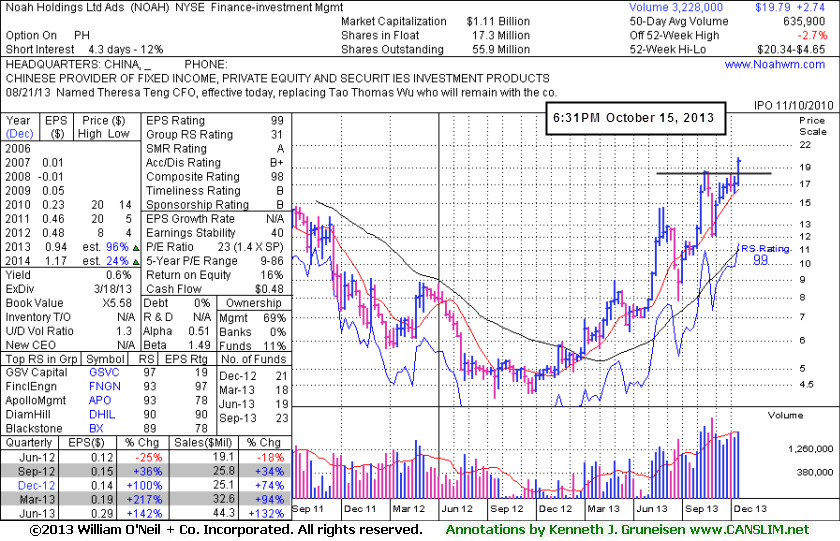Image resolution: width=840 pixels, height=541 pixels.
Task: Click the Mgmt 69% ownership row
Action: pos(253,318)
